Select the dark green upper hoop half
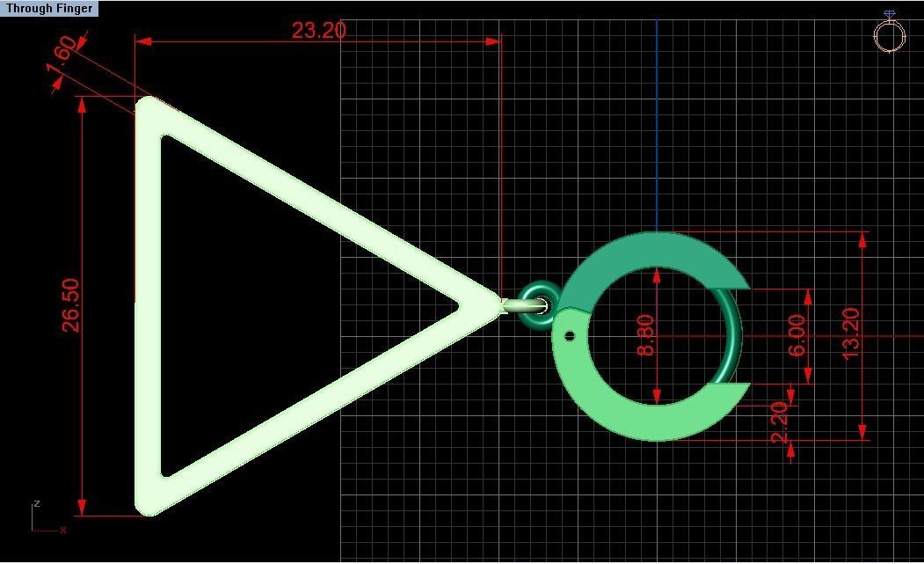The image size is (924, 564). [654, 251]
